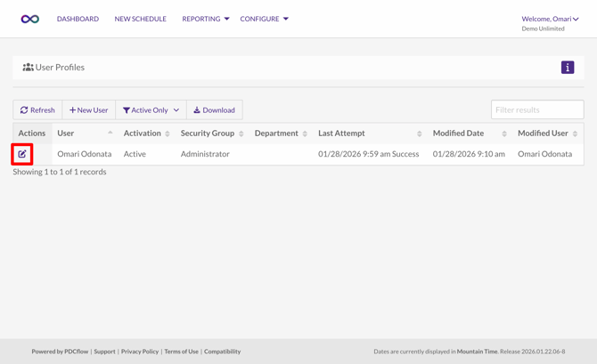Click the User Profiles heading
This screenshot has height=364, width=597.
tap(60, 68)
